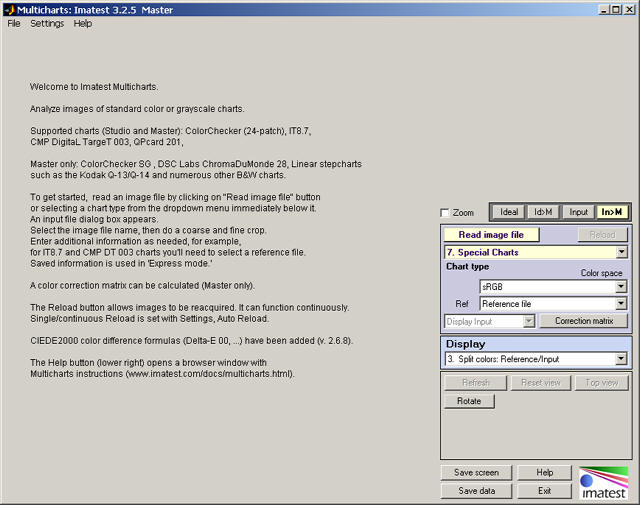The width and height of the screenshot is (640, 505).
Task: Select the Id>M view toggle
Action: [543, 212]
